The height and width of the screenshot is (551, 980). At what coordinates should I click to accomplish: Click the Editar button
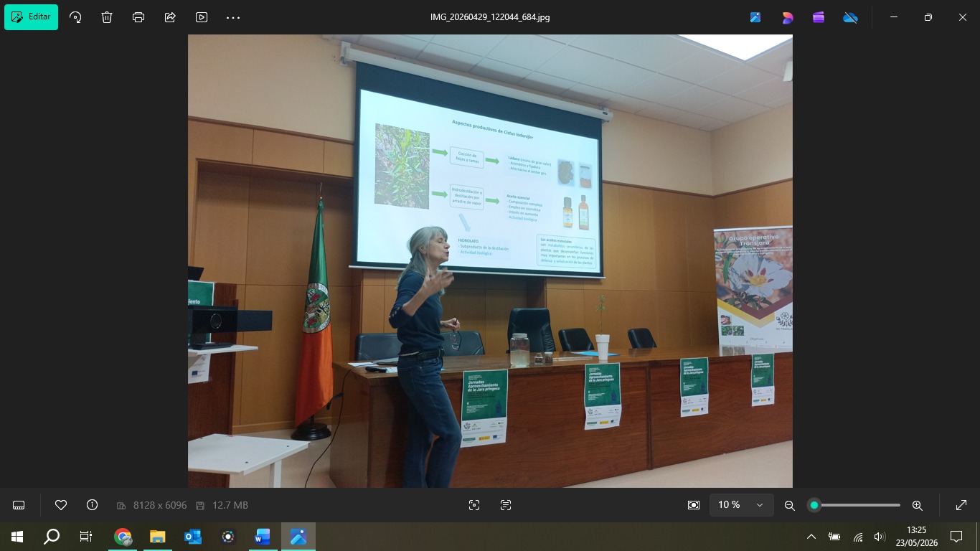tap(31, 17)
